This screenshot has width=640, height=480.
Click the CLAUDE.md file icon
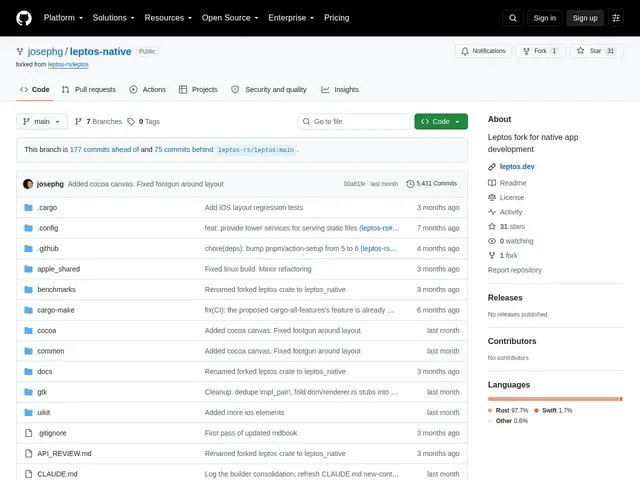[x=28, y=474]
